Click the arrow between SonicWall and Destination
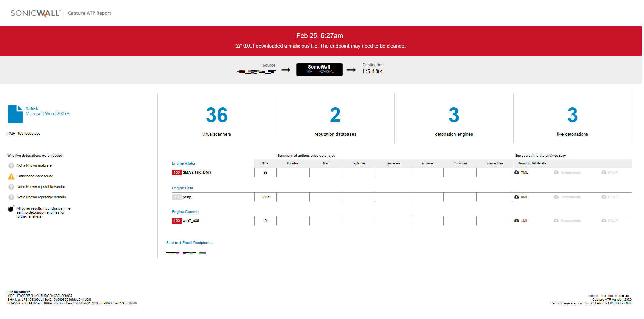The width and height of the screenshot is (644, 319). (x=351, y=70)
